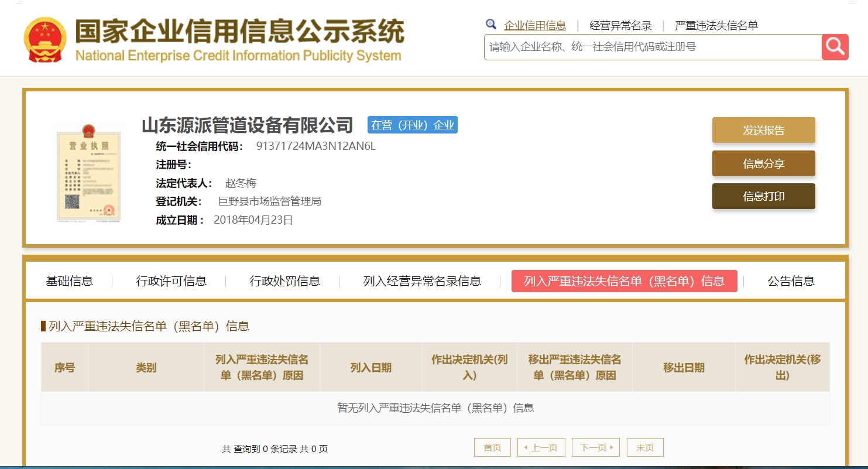Switch to the 列入经营异常名录信息 tab
Image resolution: width=868 pixels, height=469 pixels.
click(422, 281)
